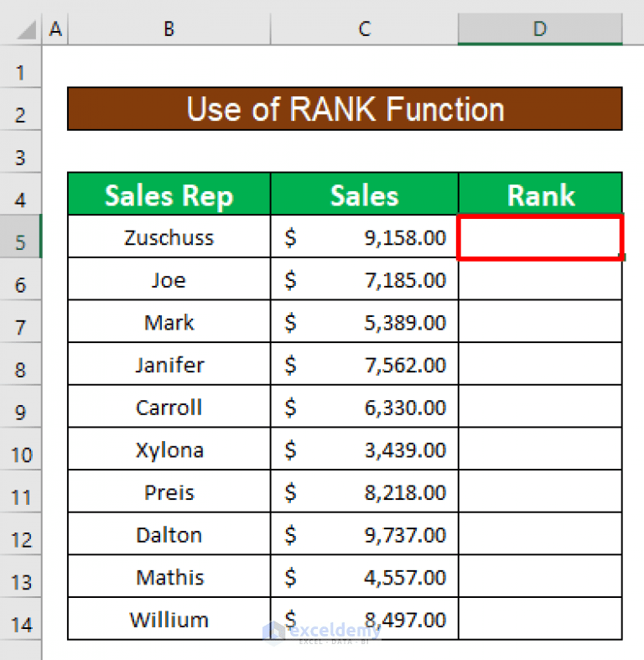Select the cell containing Janifer
The width and height of the screenshot is (644, 660).
(x=169, y=364)
